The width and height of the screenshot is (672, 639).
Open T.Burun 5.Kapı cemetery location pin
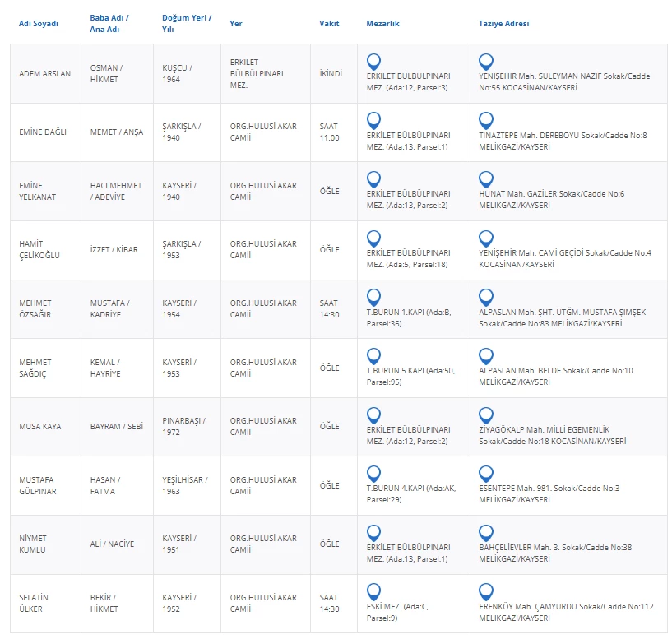click(373, 356)
